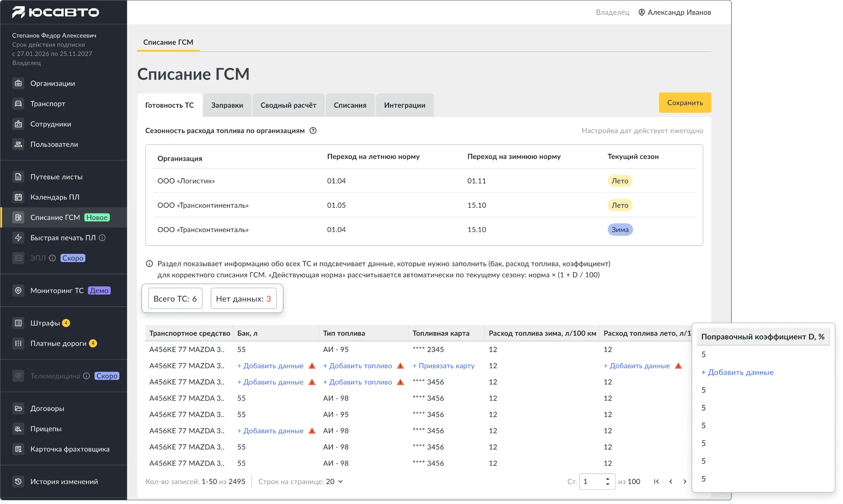Click the Путевые листы document icon
Screen dimensions: 843x504
[x=18, y=177]
